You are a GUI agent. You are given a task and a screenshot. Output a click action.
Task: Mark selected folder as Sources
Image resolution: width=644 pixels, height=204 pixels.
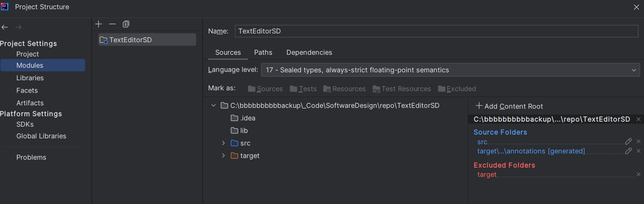pos(265,89)
